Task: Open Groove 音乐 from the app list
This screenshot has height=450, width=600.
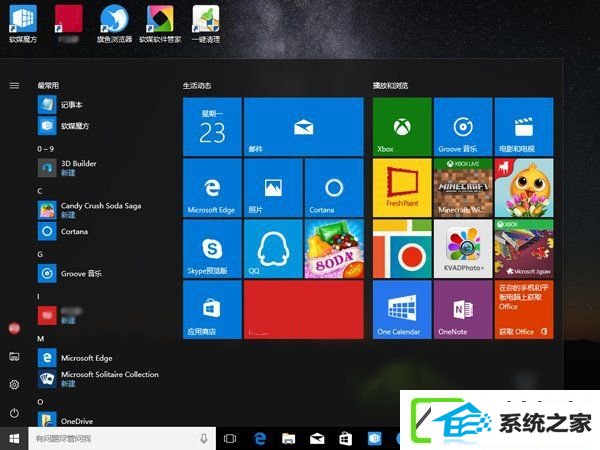Action: pyautogui.click(x=70, y=273)
